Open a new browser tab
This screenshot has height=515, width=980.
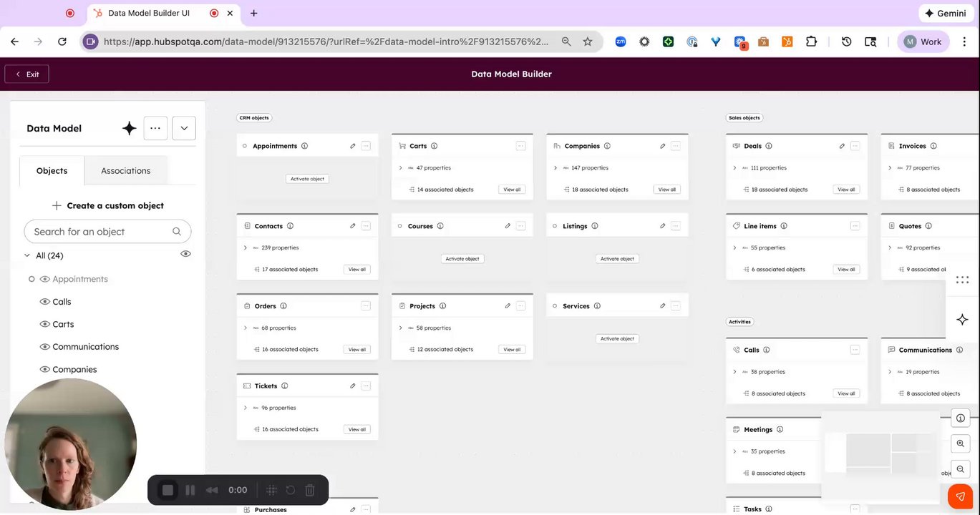[x=253, y=14]
